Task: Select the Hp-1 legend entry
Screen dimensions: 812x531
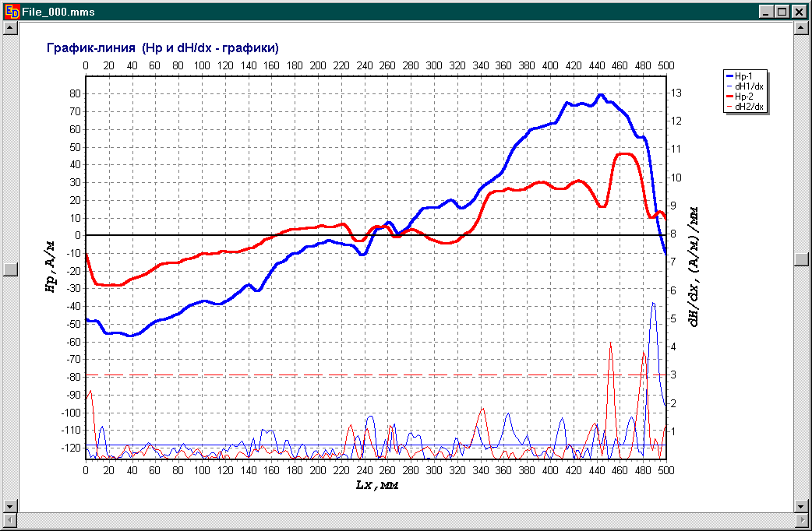Action: pyautogui.click(x=745, y=75)
